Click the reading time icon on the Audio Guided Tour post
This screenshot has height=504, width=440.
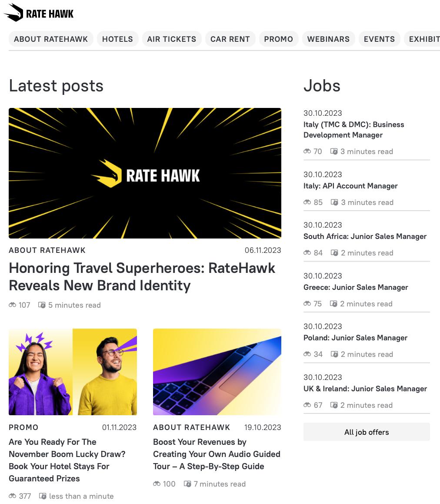click(187, 484)
